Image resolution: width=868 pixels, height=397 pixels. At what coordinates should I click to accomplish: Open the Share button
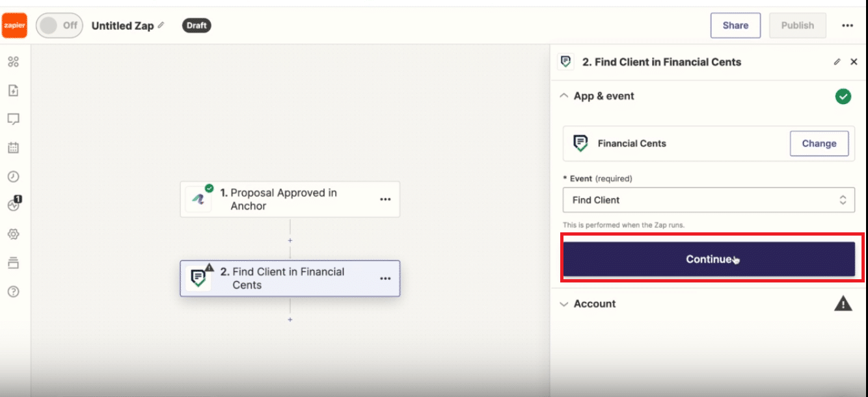(735, 25)
